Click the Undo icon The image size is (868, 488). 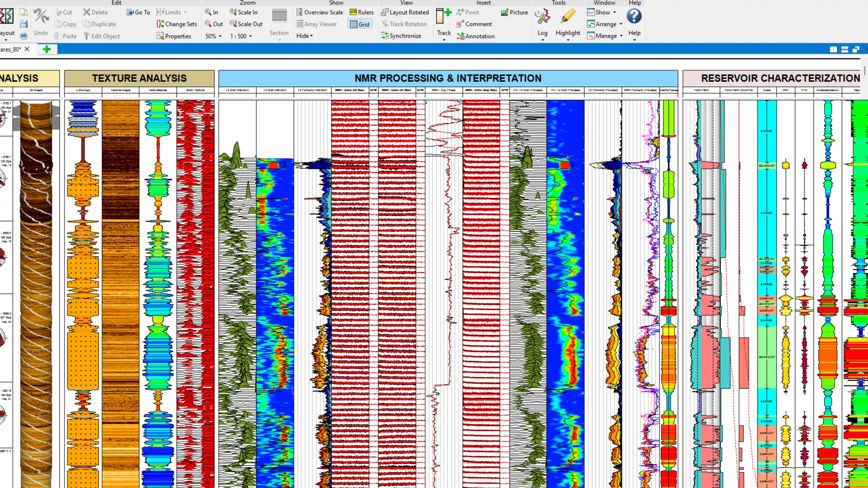(41, 22)
